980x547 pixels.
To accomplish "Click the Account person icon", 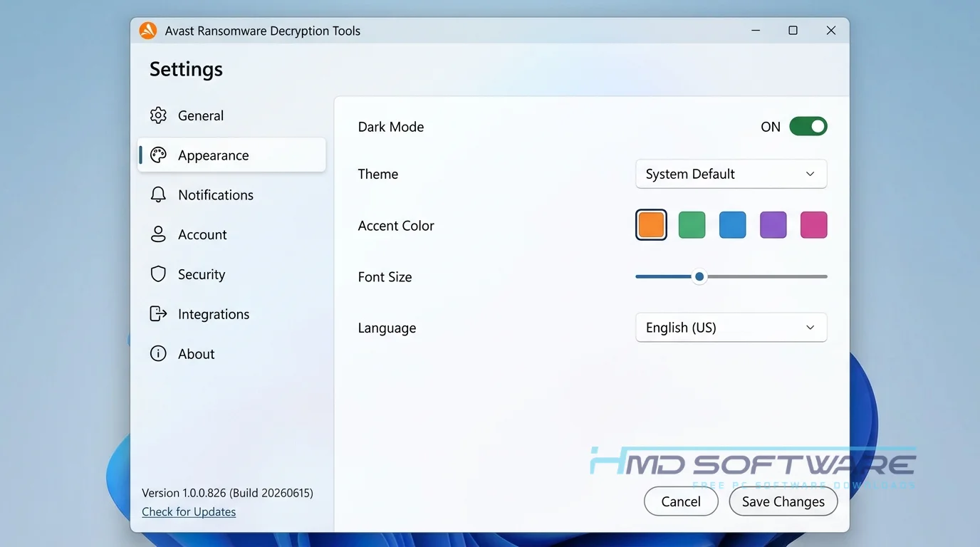I will pos(158,234).
